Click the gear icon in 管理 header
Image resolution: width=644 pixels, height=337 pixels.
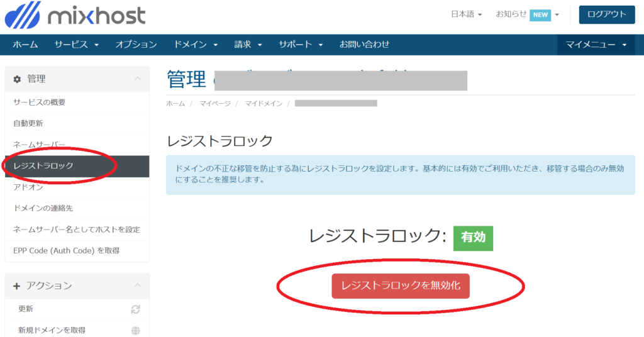(x=17, y=79)
